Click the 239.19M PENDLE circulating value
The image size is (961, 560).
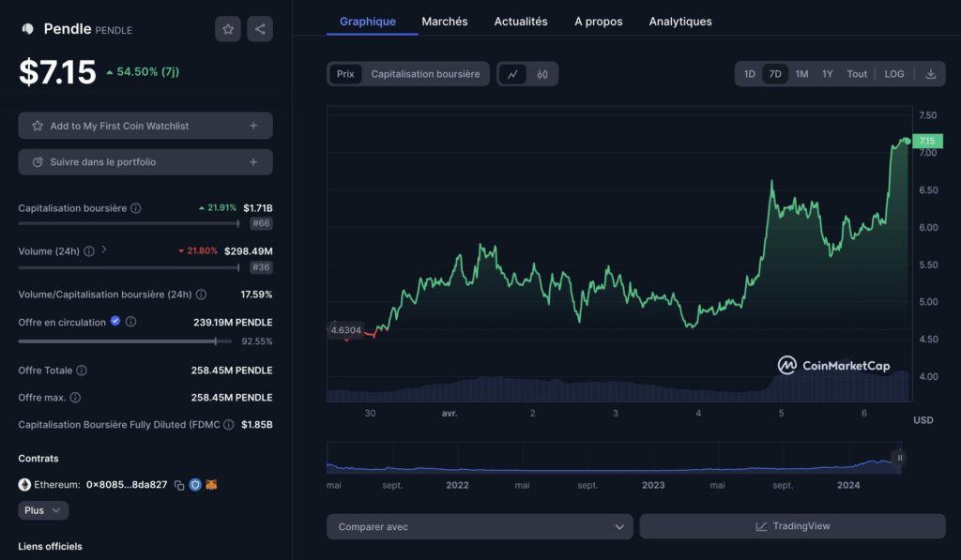[x=233, y=323]
